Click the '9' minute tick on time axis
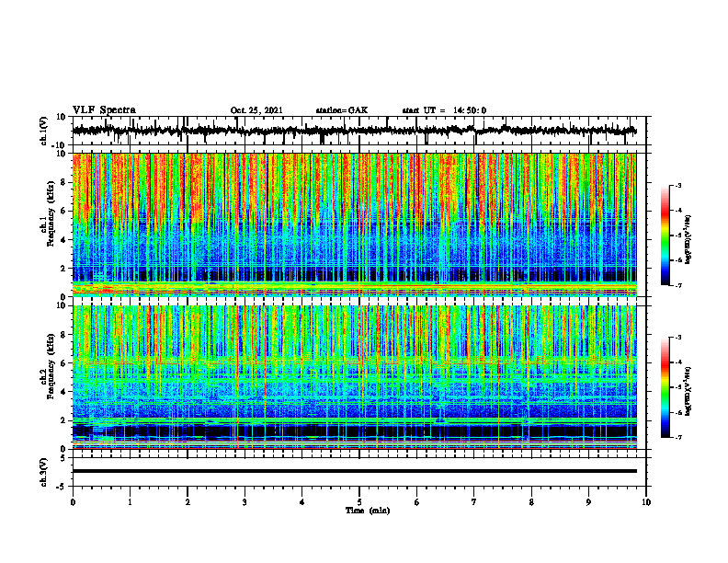Screen dimensions: 728x563 (x=588, y=502)
